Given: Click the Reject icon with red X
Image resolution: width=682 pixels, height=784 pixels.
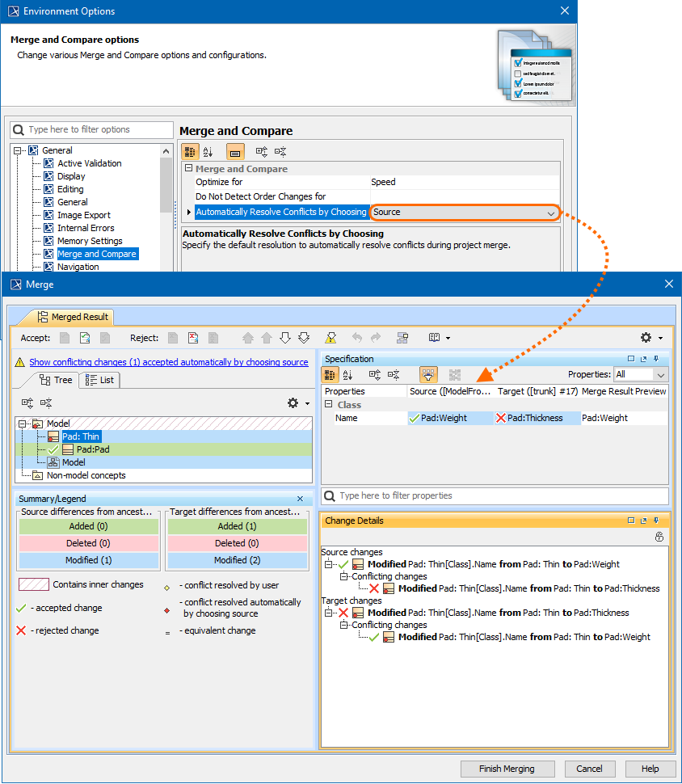Looking at the screenshot, I should (x=193, y=338).
